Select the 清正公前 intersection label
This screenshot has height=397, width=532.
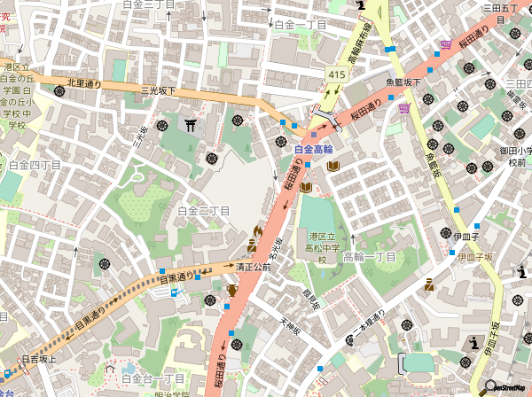pos(253,266)
